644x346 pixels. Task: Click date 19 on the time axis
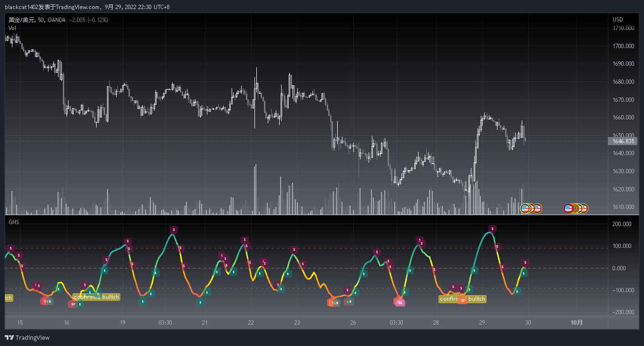click(123, 323)
